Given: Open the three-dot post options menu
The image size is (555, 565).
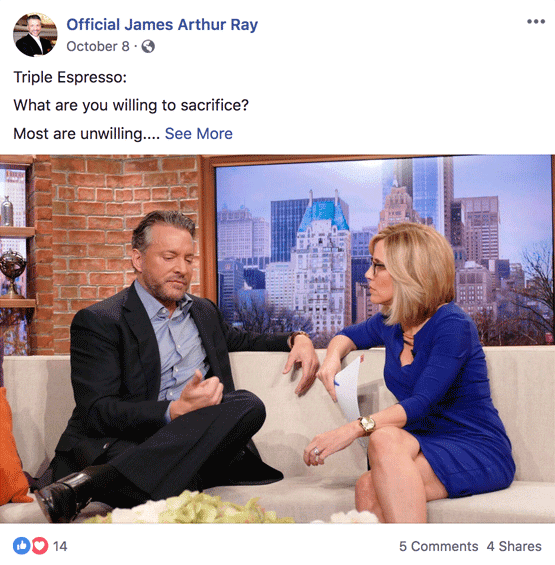Looking at the screenshot, I should (536, 22).
